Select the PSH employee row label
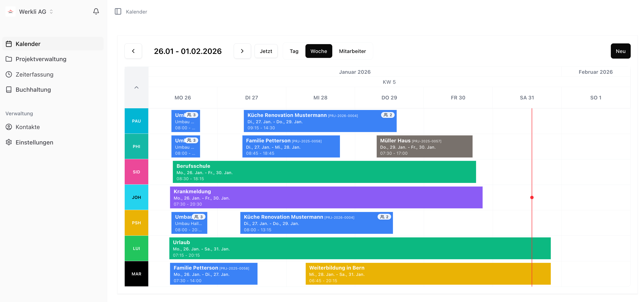Screen dimensions: 644x302 [x=137, y=223]
